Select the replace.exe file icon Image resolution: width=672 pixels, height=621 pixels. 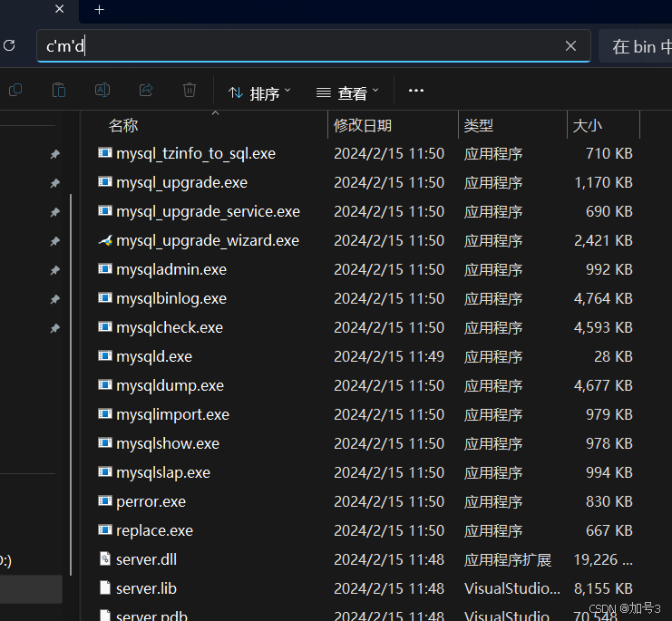(x=105, y=530)
